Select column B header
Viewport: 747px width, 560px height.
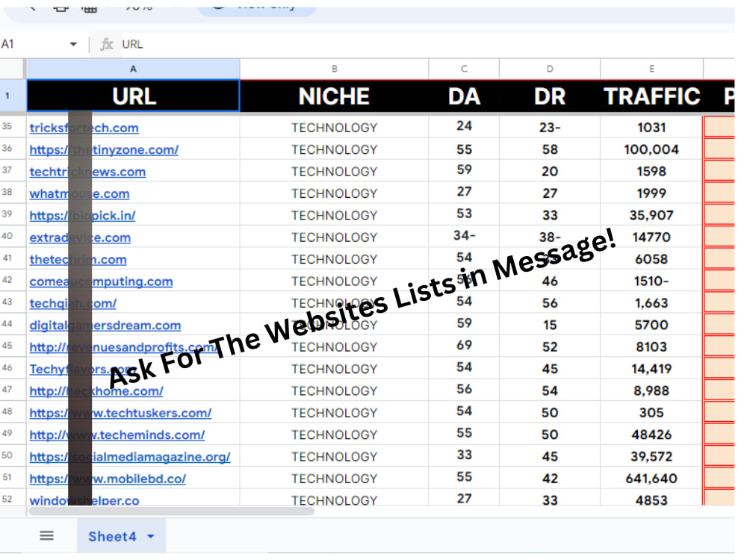click(335, 69)
